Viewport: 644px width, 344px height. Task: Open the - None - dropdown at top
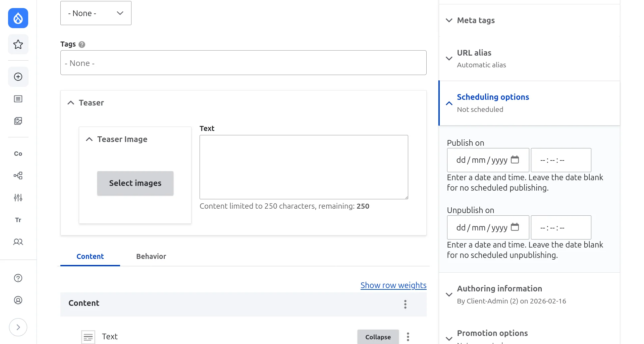point(96,13)
